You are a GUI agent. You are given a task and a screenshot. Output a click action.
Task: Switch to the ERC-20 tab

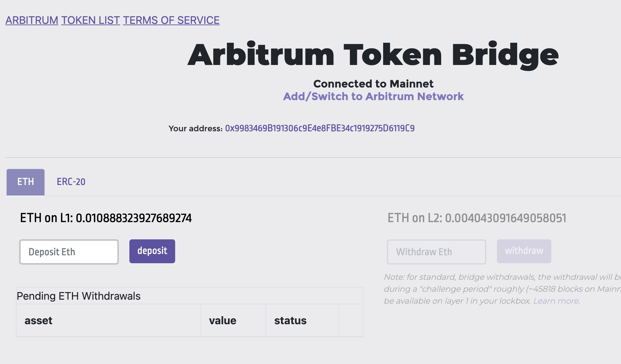coord(71,182)
